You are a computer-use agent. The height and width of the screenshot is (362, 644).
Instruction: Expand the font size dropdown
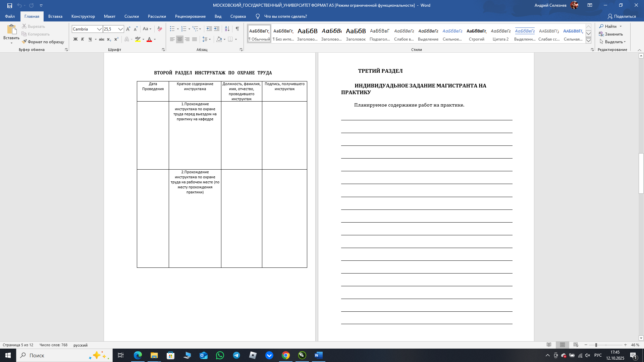(x=120, y=29)
